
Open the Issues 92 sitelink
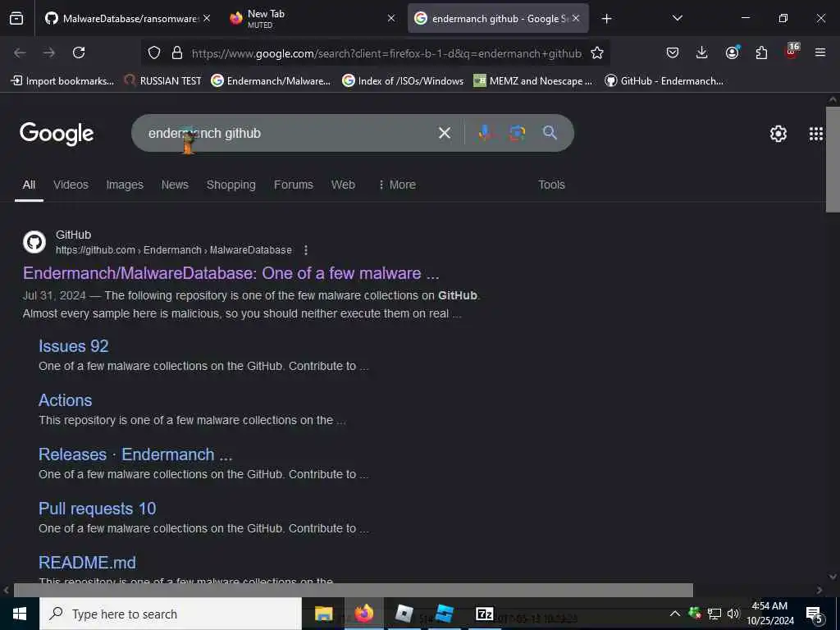[73, 346]
